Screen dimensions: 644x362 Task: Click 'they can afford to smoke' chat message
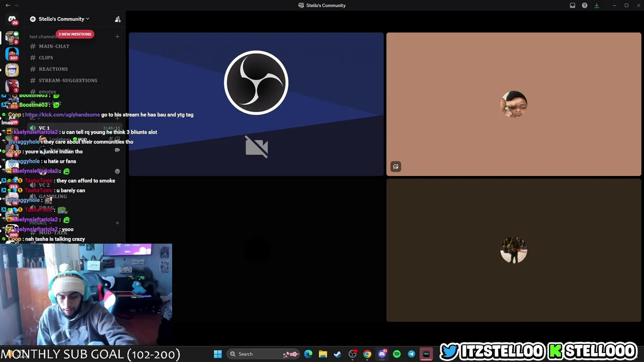86,181
